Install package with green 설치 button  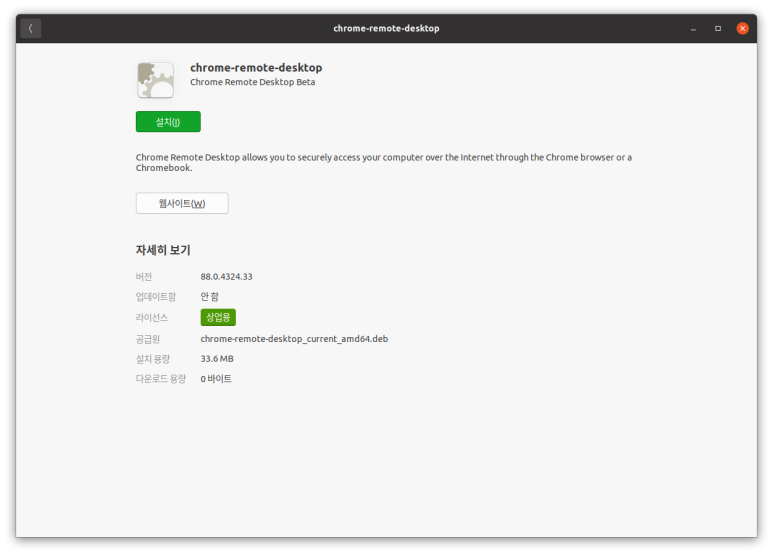pos(168,122)
